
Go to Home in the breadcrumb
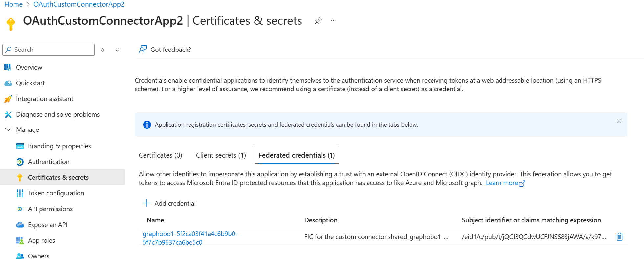[13, 4]
